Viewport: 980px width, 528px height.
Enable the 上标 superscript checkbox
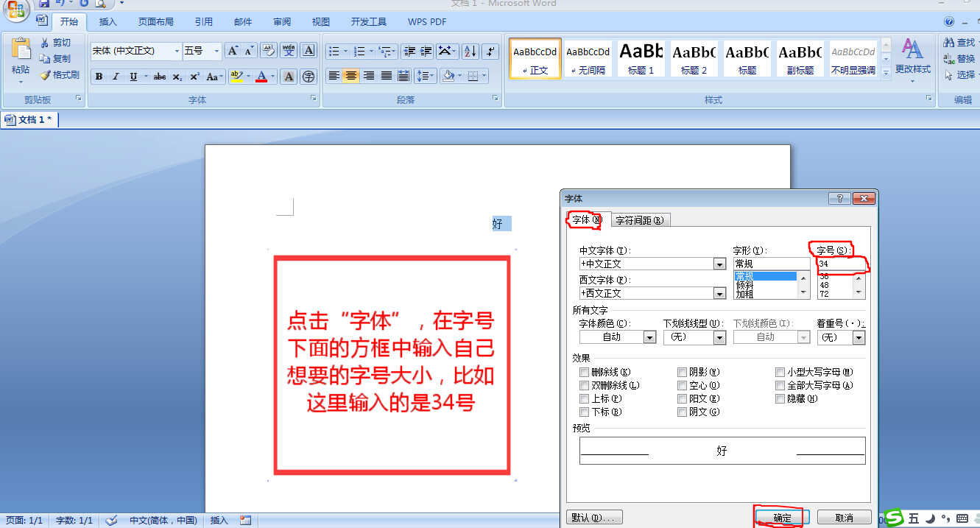point(585,399)
